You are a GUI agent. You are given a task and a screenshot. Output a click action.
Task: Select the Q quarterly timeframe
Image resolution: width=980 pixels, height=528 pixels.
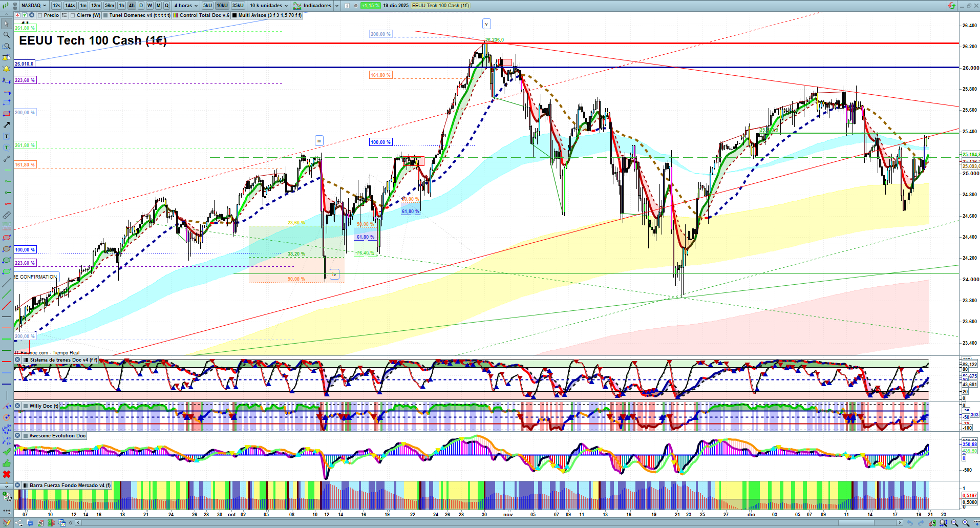click(166, 6)
